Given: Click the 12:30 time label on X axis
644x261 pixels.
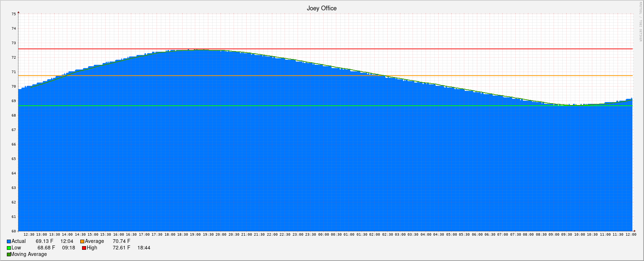Looking at the screenshot, I should pos(29,235).
